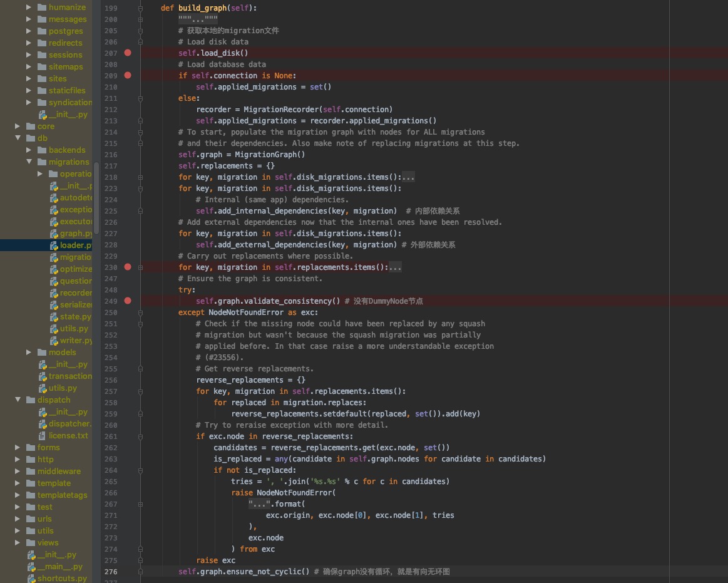Collapse the db folder arrow
Screen dimensions: 728x583
pyautogui.click(x=18, y=138)
